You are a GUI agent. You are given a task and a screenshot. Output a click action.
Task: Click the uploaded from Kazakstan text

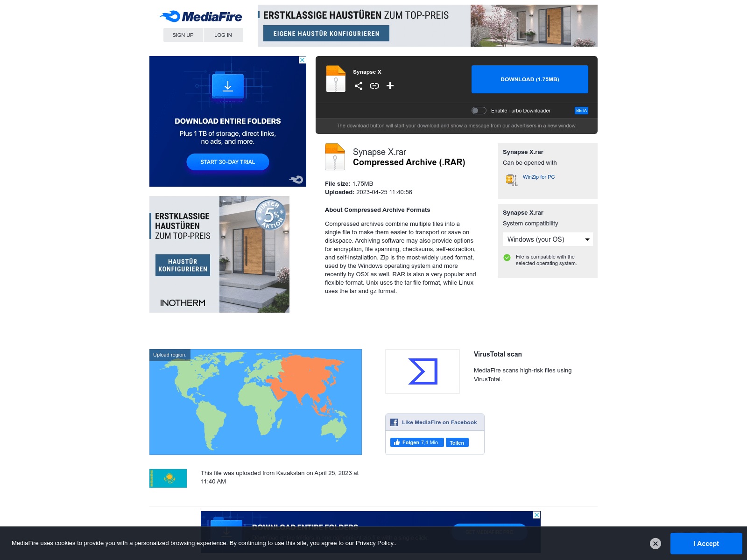(x=280, y=477)
